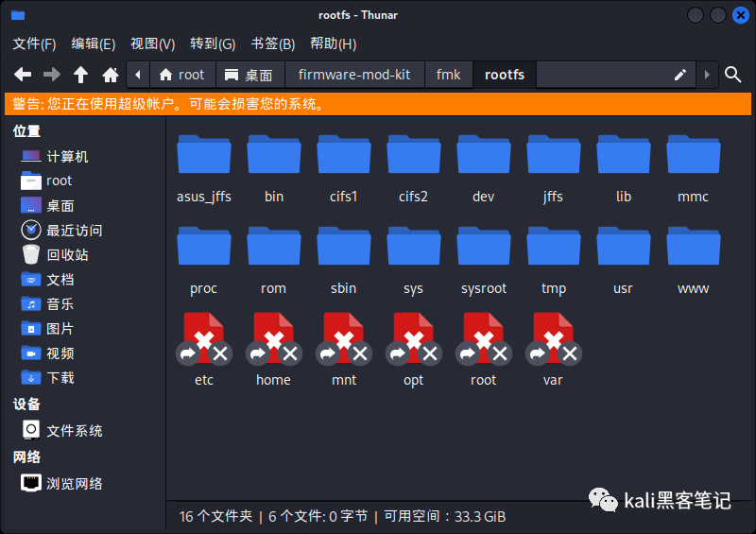Go to home folder via house icon
Viewport: 756px width, 534px height.
point(111,75)
